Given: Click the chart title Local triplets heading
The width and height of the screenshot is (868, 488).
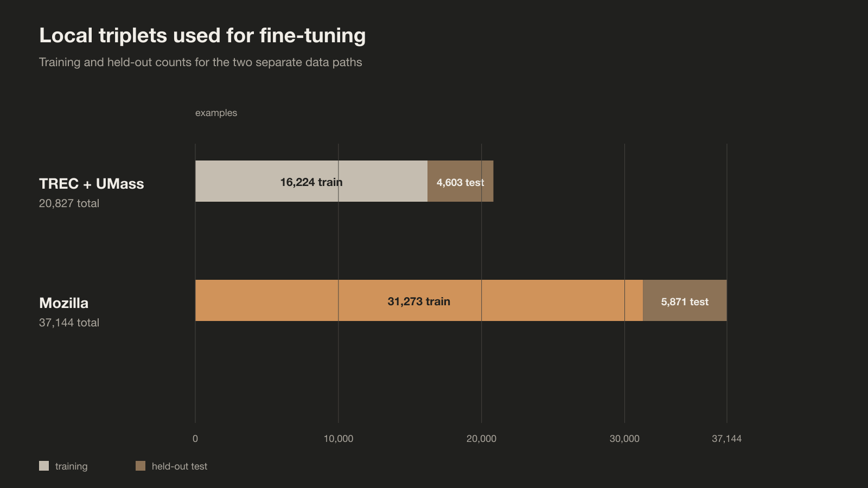Looking at the screenshot, I should [202, 36].
